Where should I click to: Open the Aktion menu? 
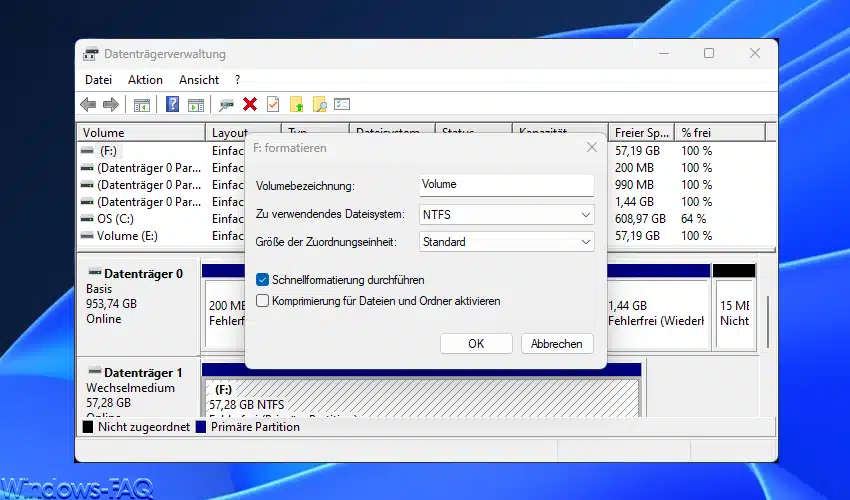pyautogui.click(x=145, y=80)
